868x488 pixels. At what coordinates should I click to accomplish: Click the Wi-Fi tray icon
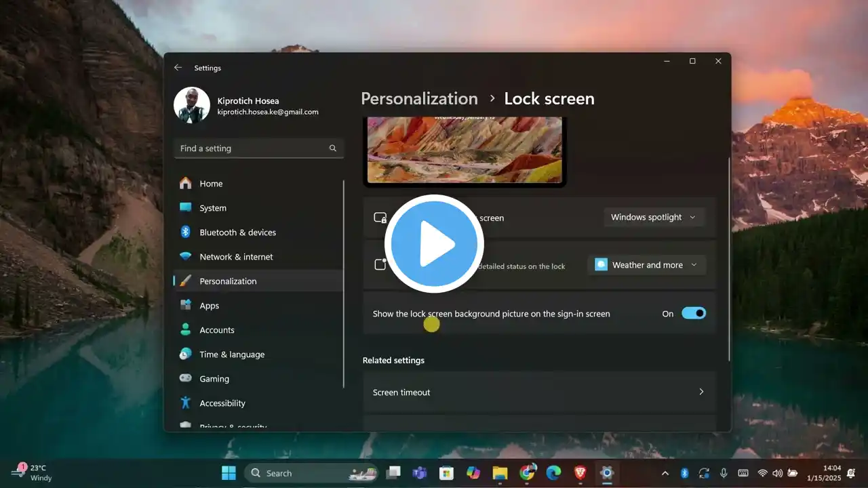click(x=763, y=473)
